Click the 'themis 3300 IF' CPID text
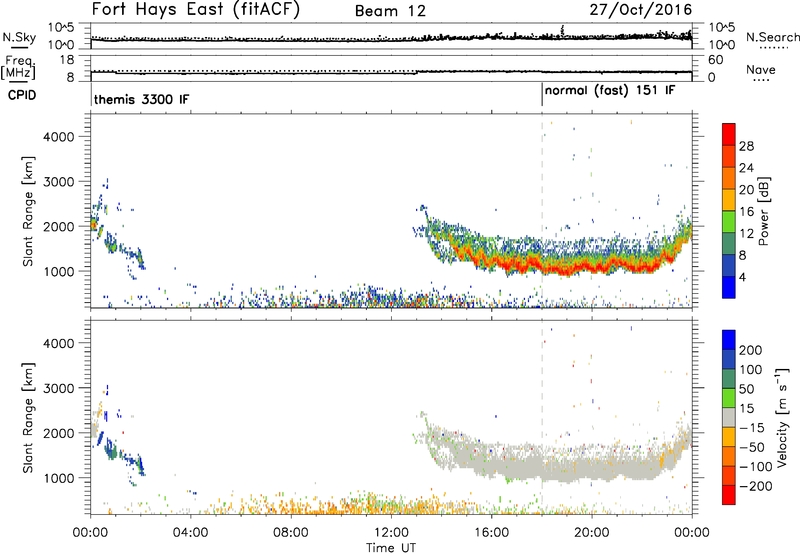 pos(141,99)
